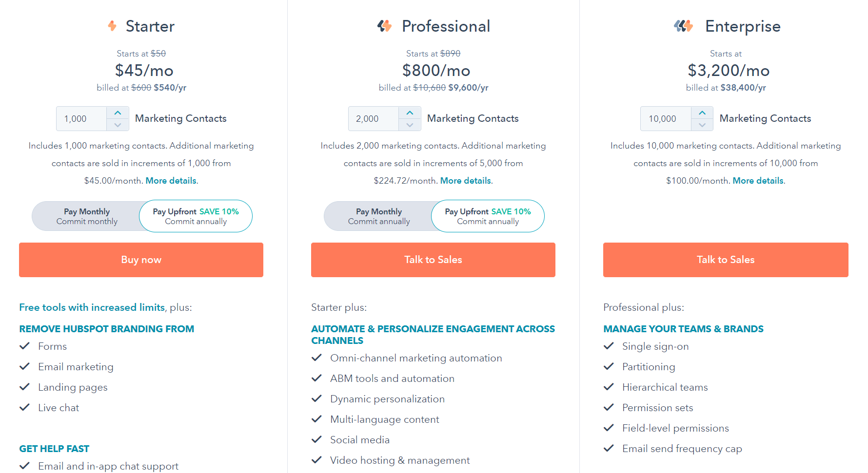Click the Enterprise plan triple sprocket icon
This screenshot has width=868, height=473.
[684, 26]
